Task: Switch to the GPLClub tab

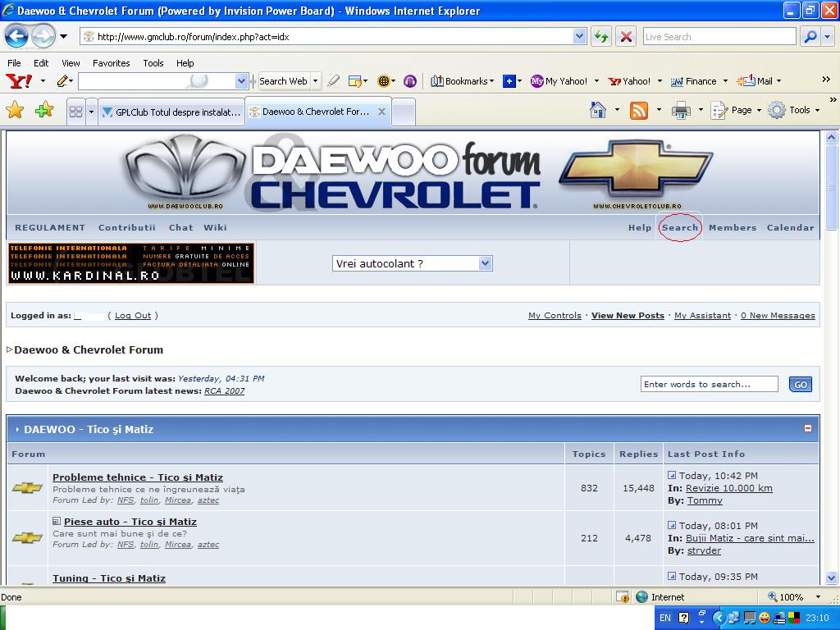Action: click(x=171, y=112)
